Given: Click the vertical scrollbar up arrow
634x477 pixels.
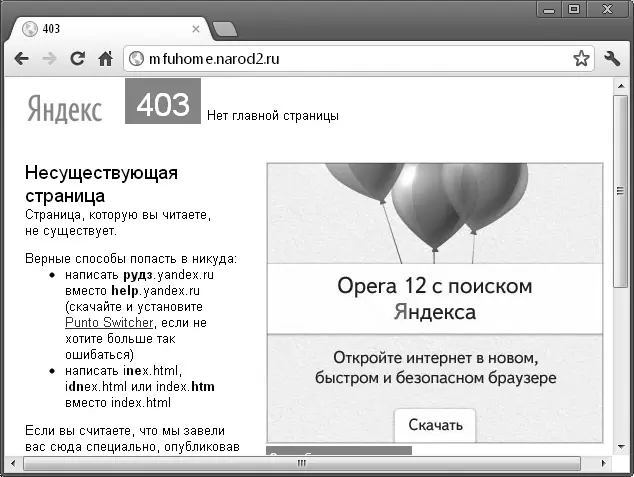Looking at the screenshot, I should click(621, 86).
